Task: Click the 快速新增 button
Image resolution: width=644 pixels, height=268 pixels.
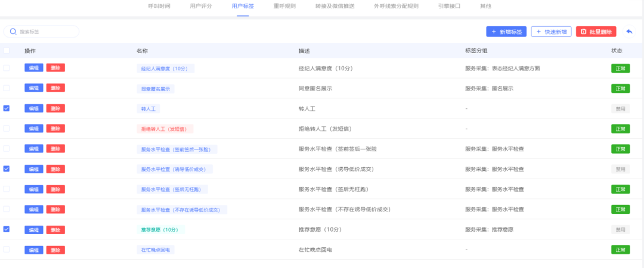Action: click(x=551, y=32)
